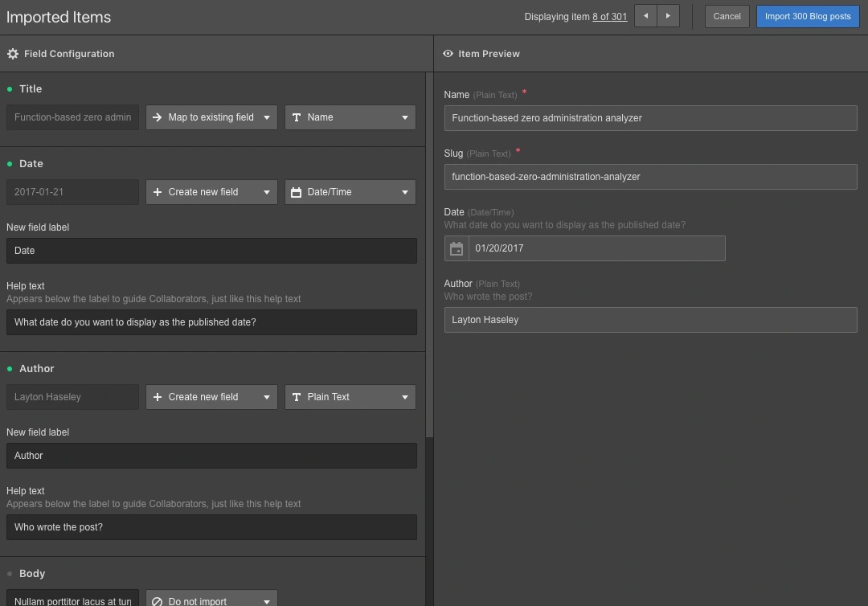
Task: Edit the 'Who wrote the post?' help text
Action: tap(211, 527)
